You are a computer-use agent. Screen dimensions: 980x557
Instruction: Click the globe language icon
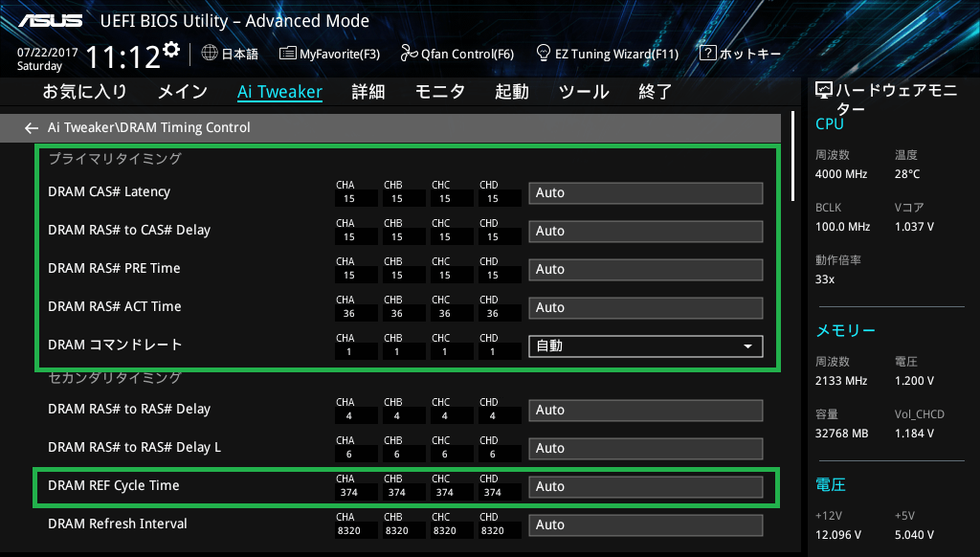tap(210, 54)
